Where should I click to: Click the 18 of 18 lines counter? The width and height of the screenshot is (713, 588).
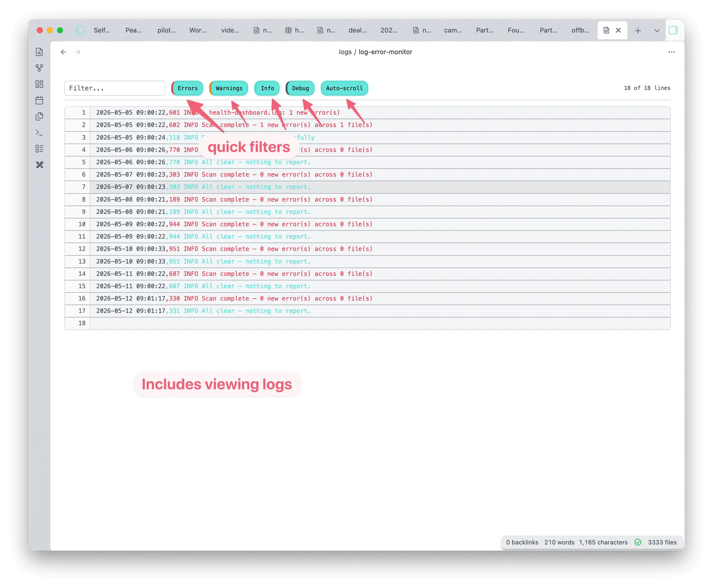[647, 88]
